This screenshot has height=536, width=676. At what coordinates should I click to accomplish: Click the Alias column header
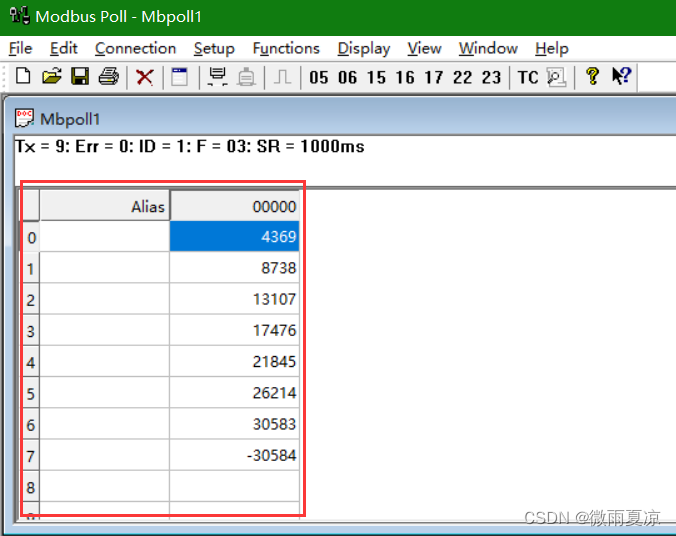[105, 206]
